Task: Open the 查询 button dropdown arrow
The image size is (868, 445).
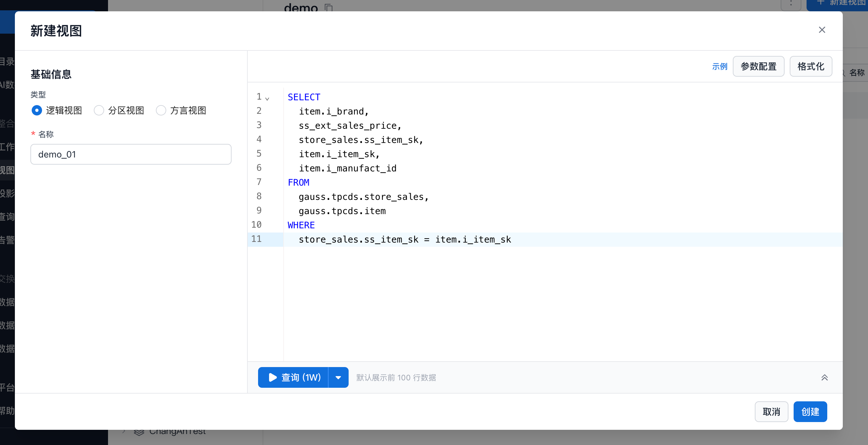Action: click(338, 378)
